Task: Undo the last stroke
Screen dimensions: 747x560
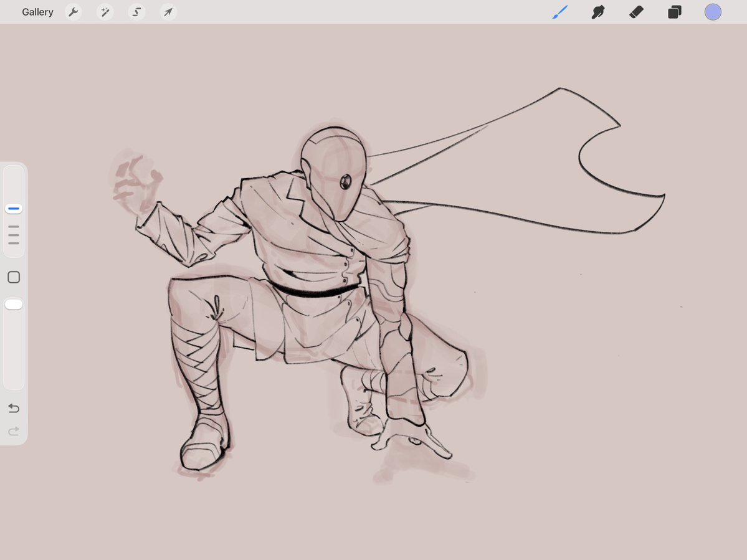Action: pos(14,408)
